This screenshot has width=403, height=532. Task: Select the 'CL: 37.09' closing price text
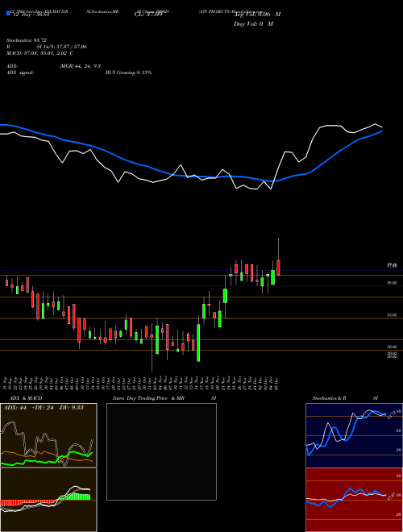(x=148, y=15)
